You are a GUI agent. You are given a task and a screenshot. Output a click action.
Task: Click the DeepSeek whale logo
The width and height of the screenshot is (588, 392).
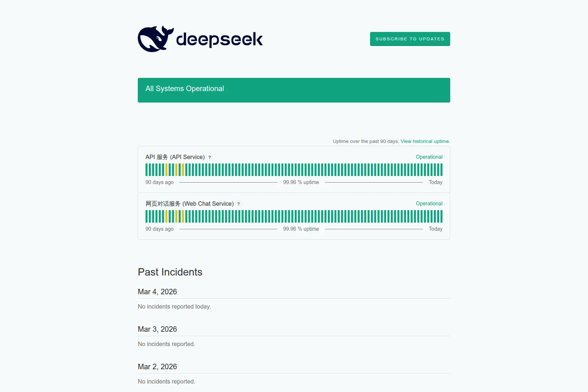tap(155, 38)
